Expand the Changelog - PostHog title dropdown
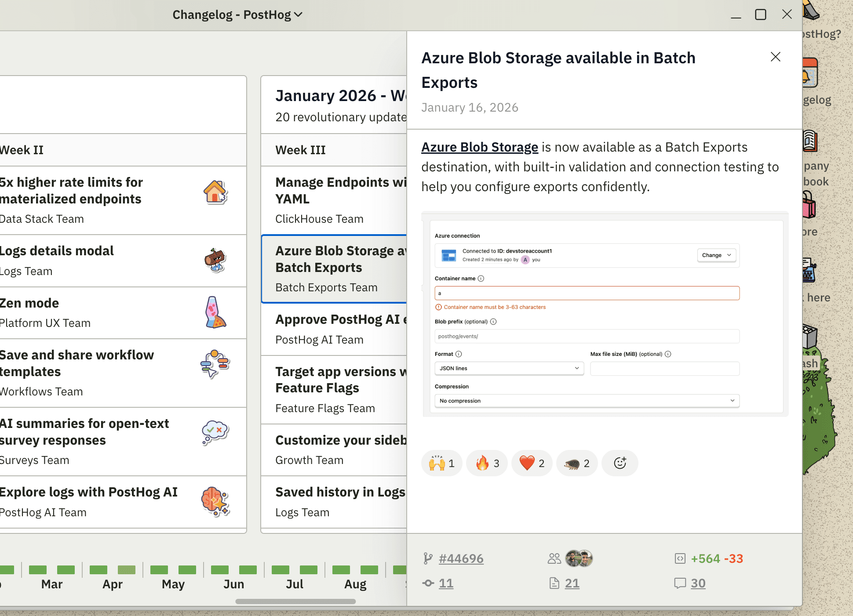Image resolution: width=853 pixels, height=616 pixels. 237,15
